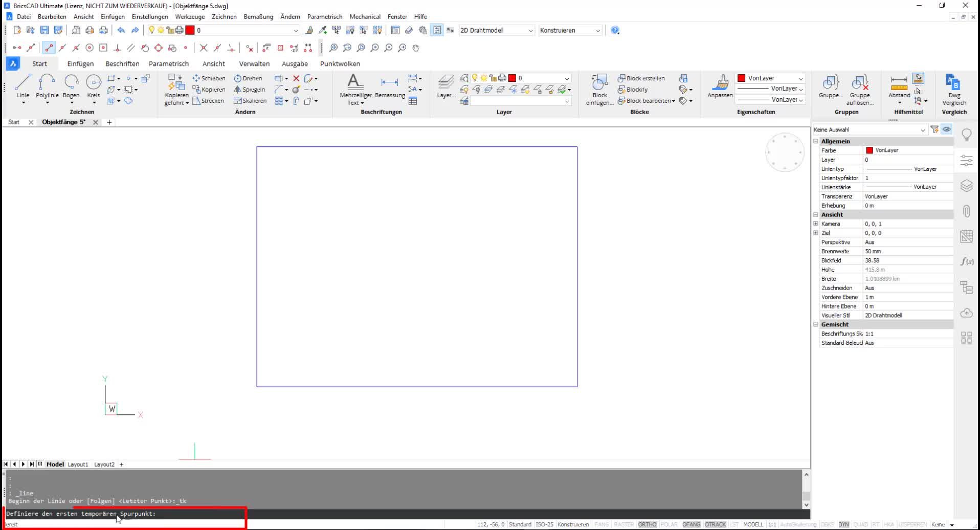Image resolution: width=980 pixels, height=530 pixels.
Task: Click Blockify button
Action: pos(633,90)
